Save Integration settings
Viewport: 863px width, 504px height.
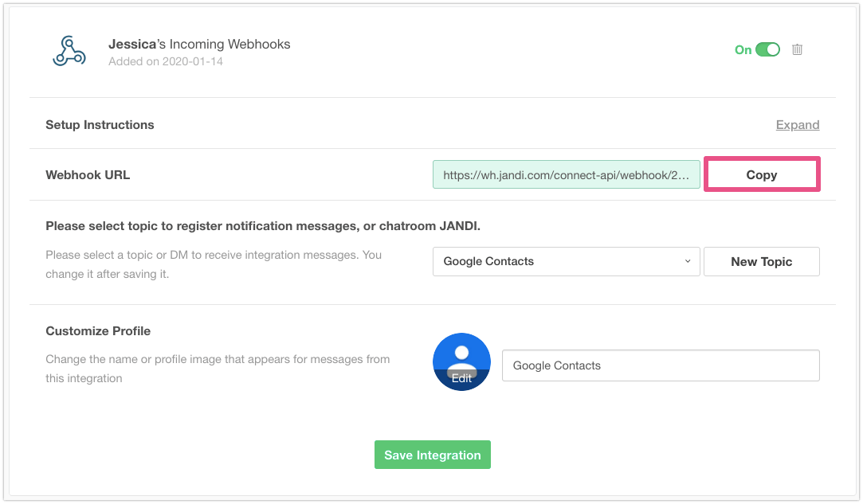coord(432,455)
